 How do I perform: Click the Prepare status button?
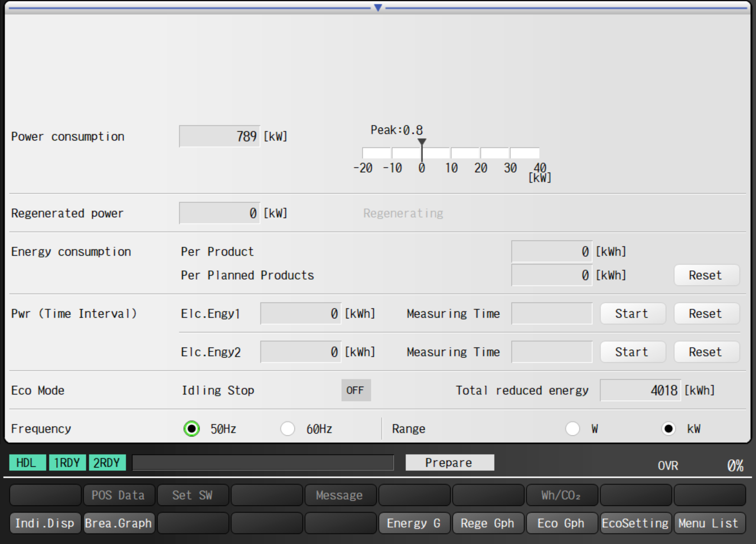(x=449, y=463)
